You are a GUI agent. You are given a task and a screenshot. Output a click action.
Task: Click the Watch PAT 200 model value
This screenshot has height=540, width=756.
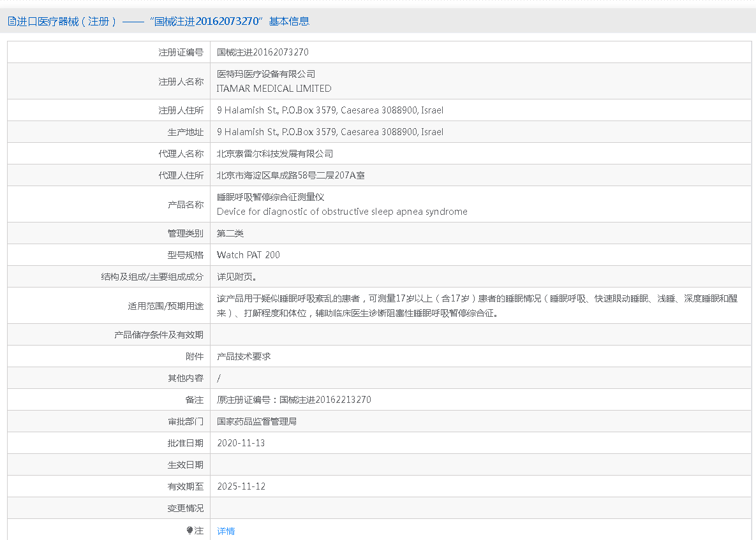(x=248, y=255)
